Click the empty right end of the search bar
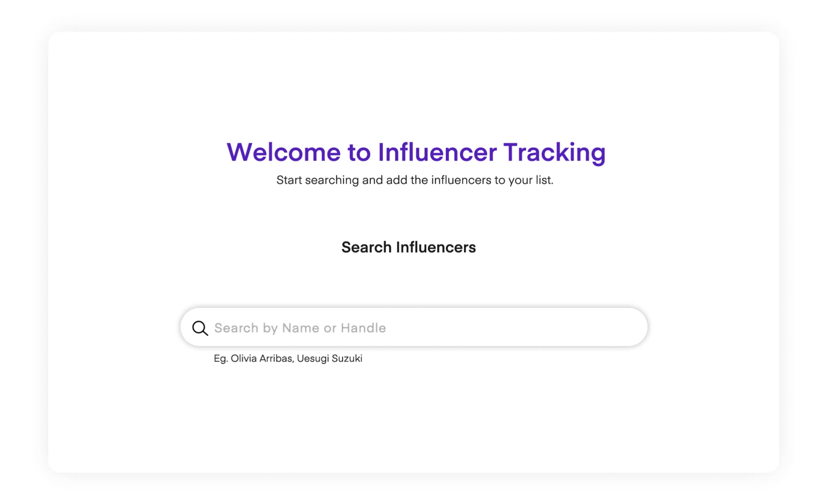827x504 pixels. coord(603,328)
